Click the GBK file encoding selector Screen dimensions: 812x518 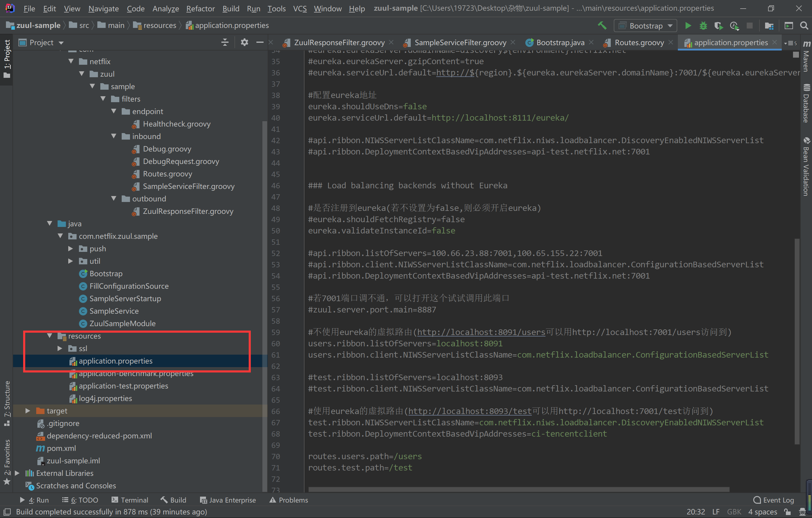tap(734, 511)
